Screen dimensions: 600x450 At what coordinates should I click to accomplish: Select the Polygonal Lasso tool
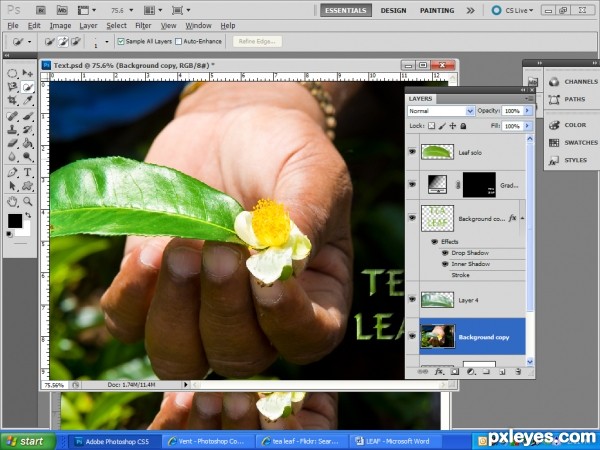click(13, 87)
